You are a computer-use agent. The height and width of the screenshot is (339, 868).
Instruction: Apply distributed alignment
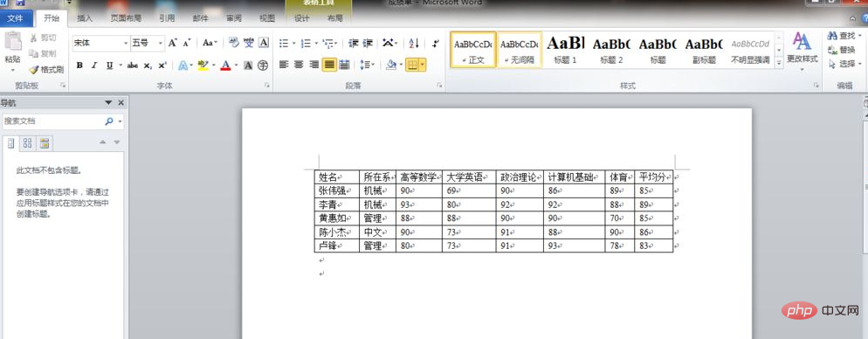344,65
